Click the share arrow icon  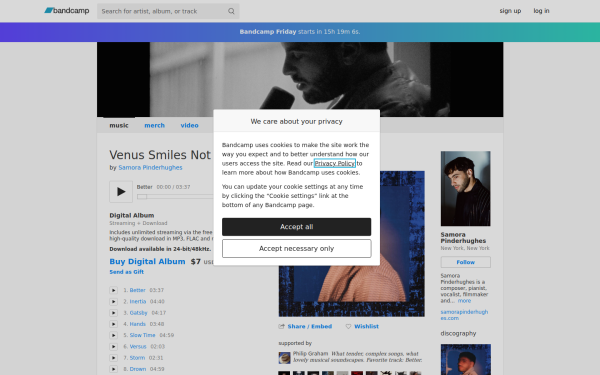pyautogui.click(x=282, y=326)
